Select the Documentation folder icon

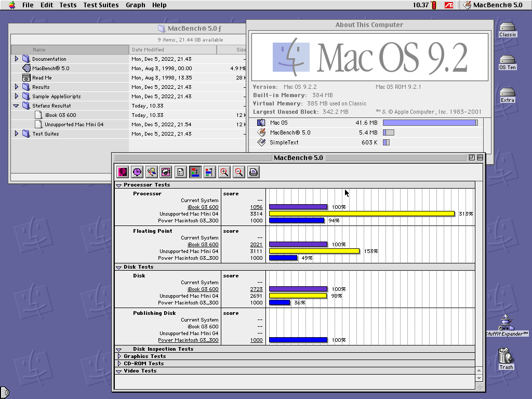26,59
